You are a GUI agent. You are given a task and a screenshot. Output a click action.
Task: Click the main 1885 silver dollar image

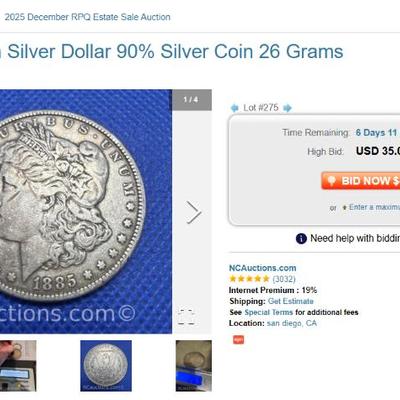point(86,211)
